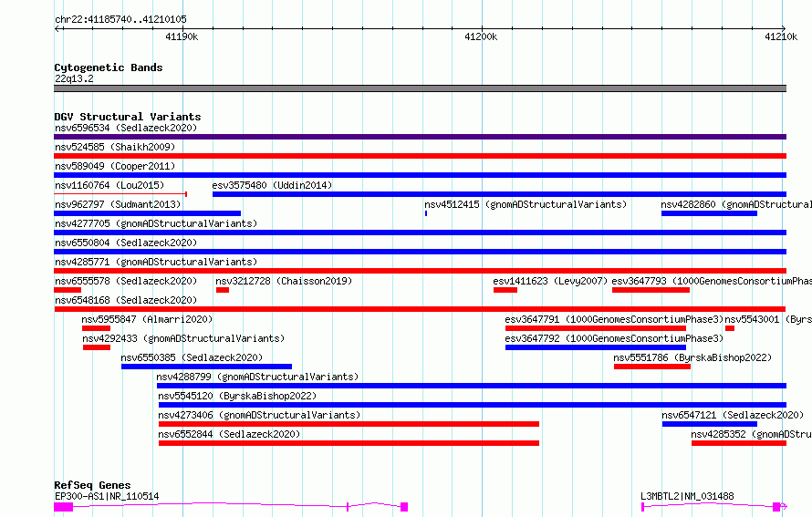Image resolution: width=812 pixels, height=517 pixels.
Task: Open nsv4285771 gnomADStructuralVariants label
Action: pos(156,262)
